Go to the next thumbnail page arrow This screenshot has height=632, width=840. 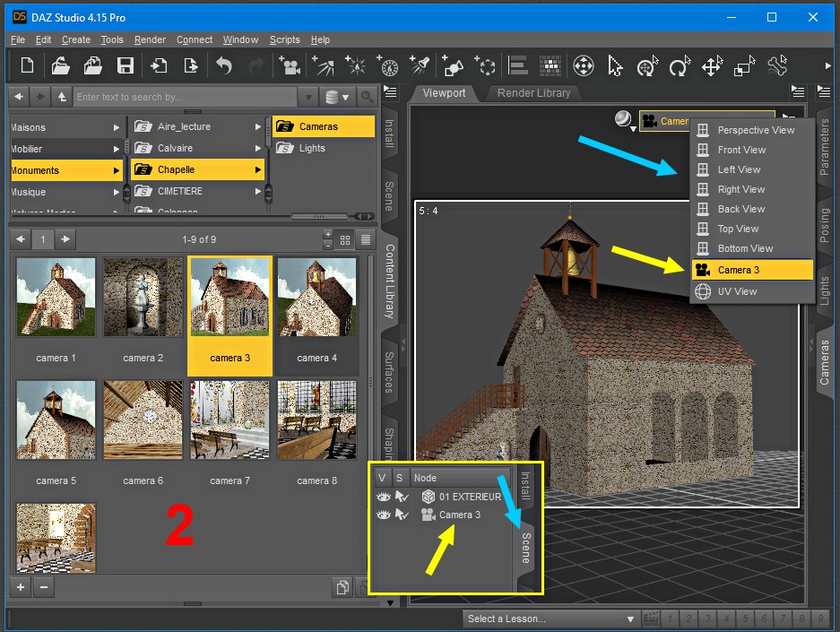point(65,239)
